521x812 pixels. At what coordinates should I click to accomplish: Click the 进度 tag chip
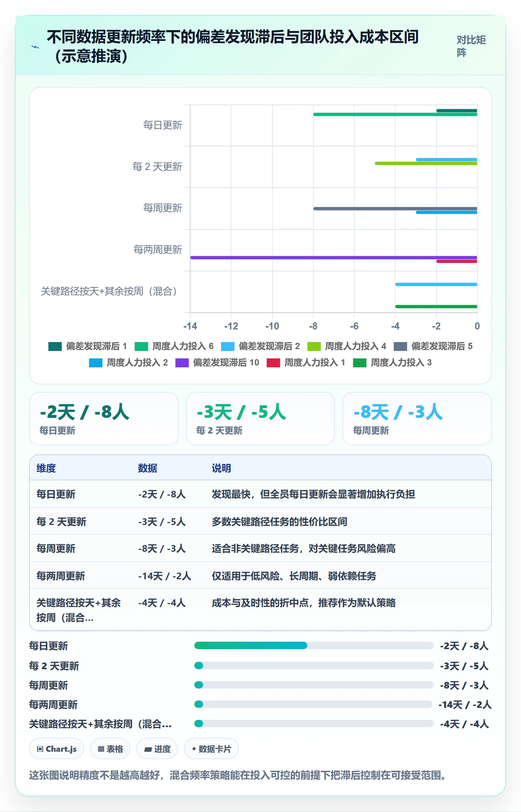[157, 749]
